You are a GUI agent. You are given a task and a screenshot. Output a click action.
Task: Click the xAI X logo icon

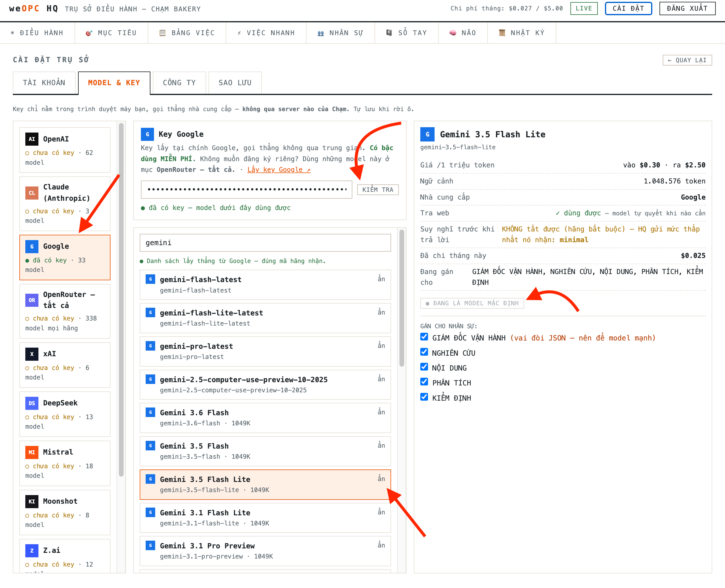32,354
